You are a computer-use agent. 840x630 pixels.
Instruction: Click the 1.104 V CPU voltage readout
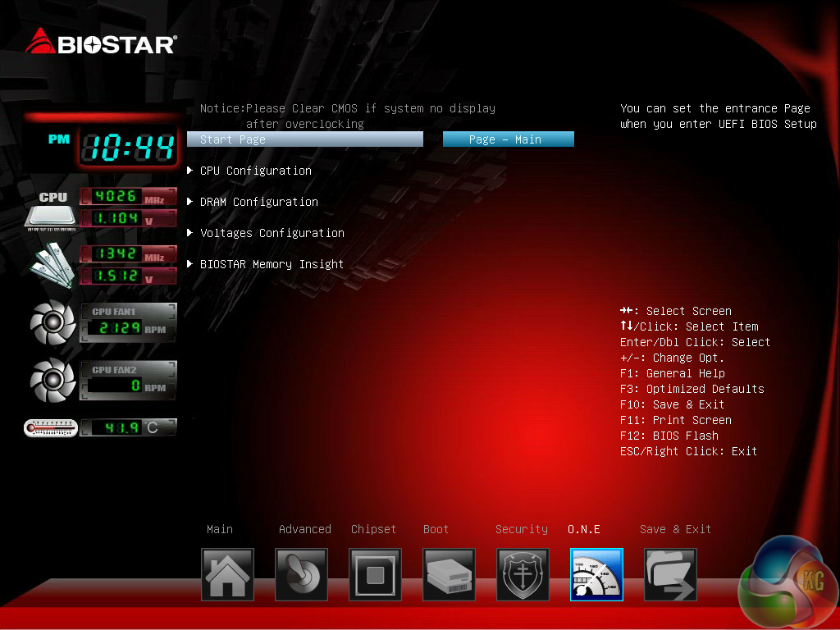[x=128, y=218]
